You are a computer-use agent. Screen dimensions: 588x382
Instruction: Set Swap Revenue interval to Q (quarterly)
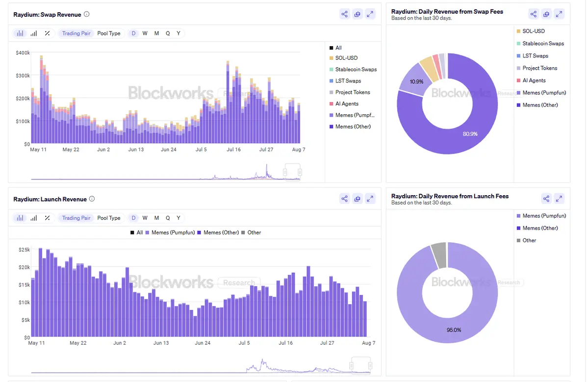point(168,33)
